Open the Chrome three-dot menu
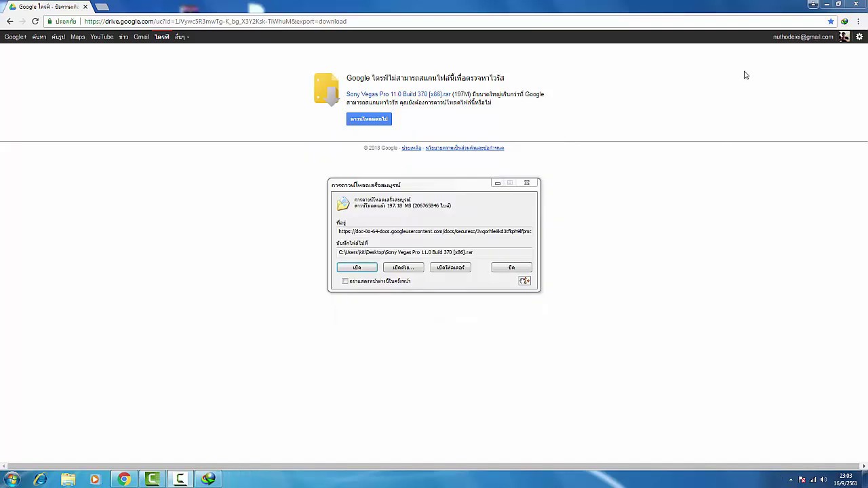Screen dimensions: 868x488 (859, 21)
